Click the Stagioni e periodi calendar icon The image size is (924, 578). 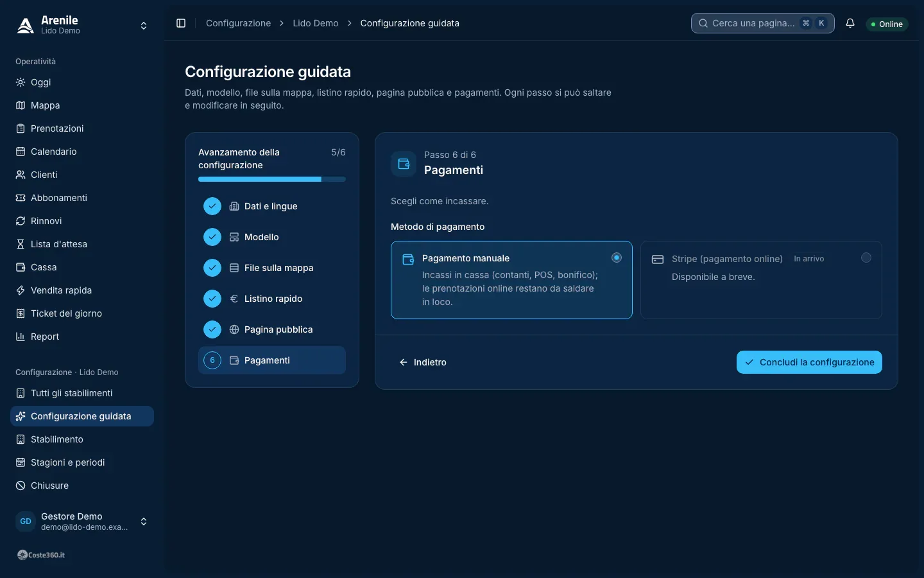click(21, 462)
